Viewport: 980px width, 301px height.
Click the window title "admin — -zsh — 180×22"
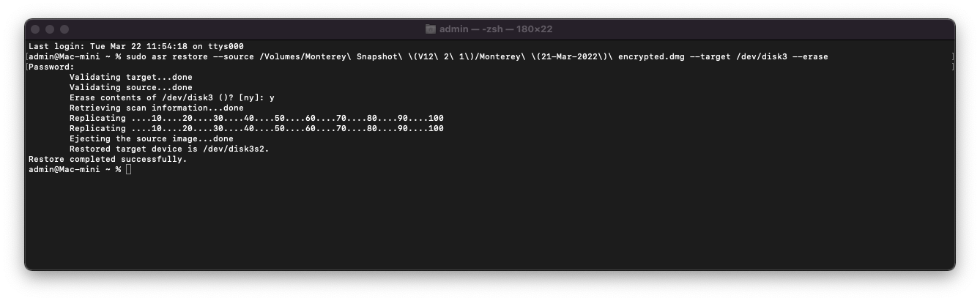(x=496, y=29)
